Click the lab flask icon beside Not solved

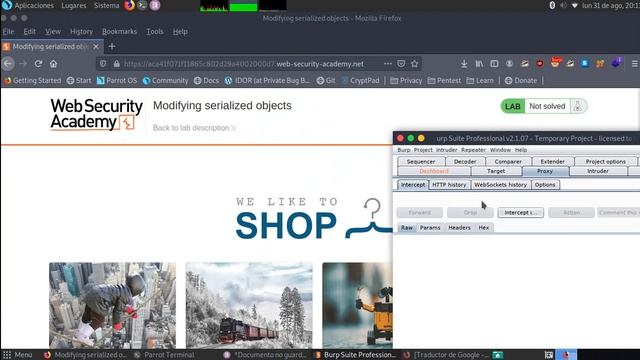[x=578, y=106]
